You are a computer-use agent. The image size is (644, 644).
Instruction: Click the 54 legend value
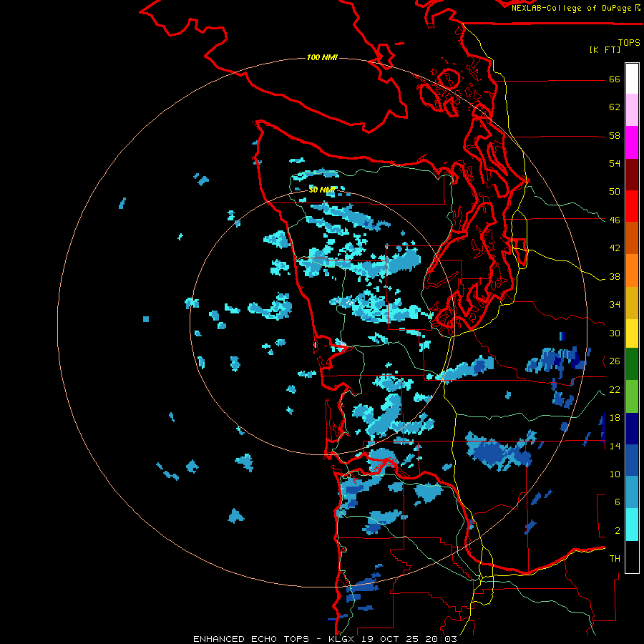click(x=615, y=163)
